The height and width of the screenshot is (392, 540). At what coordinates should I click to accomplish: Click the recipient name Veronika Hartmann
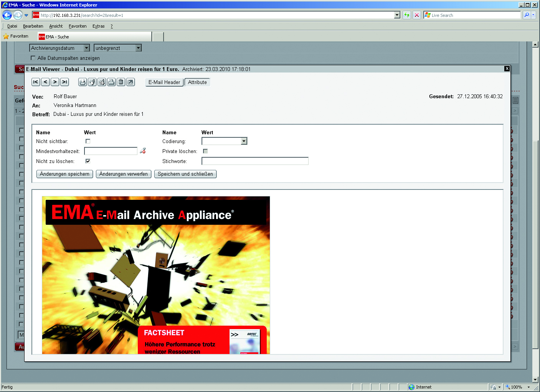pyautogui.click(x=75, y=105)
